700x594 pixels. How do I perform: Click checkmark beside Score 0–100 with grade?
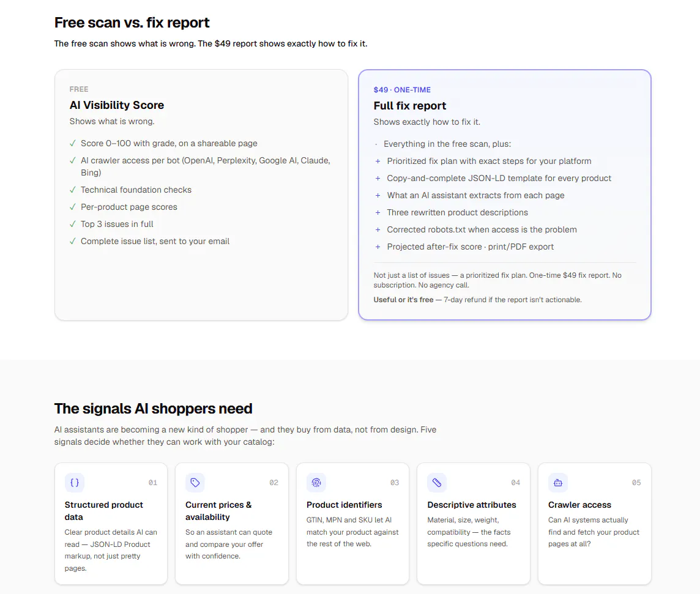73,143
